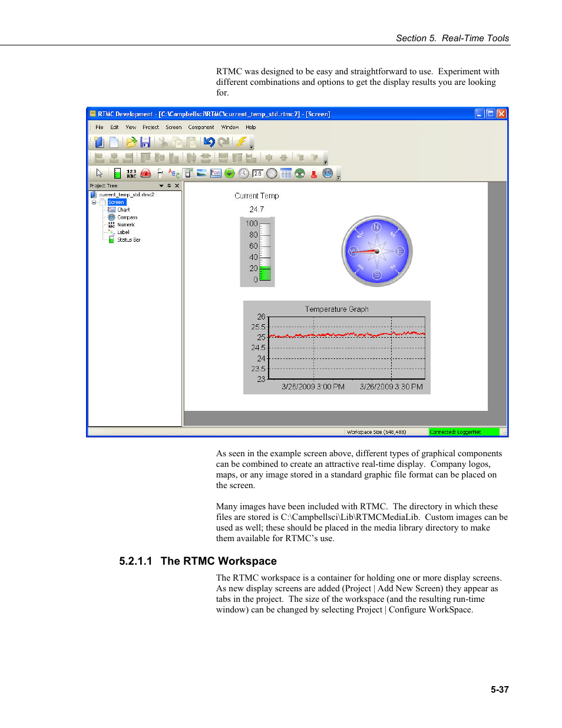Viewport: 562px width, 728px height.
Task: Open the Project menu
Action: [151, 127]
